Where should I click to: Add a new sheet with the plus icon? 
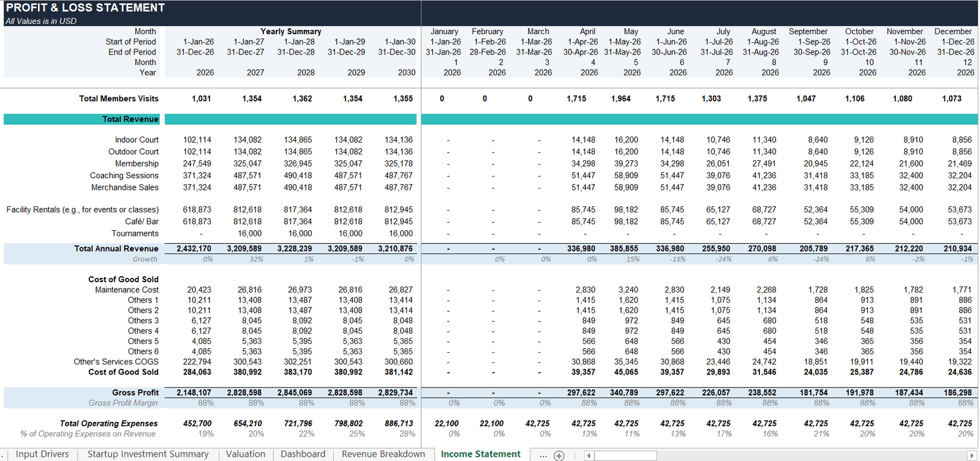(559, 455)
